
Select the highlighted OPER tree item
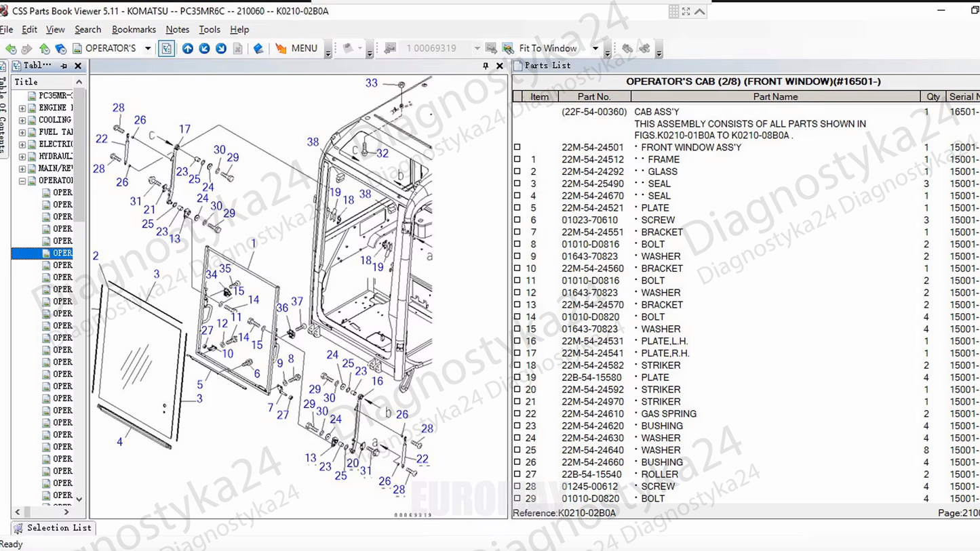(62, 253)
